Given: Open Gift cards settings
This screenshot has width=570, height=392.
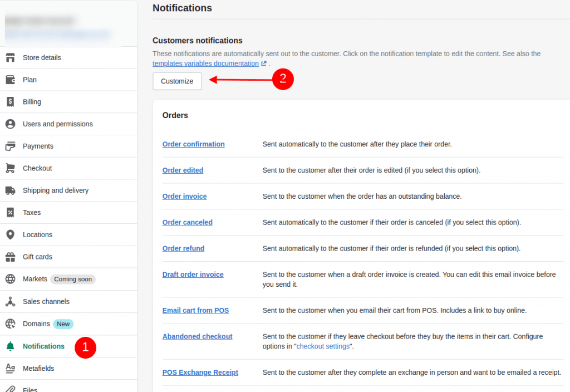Looking at the screenshot, I should 68,257.
